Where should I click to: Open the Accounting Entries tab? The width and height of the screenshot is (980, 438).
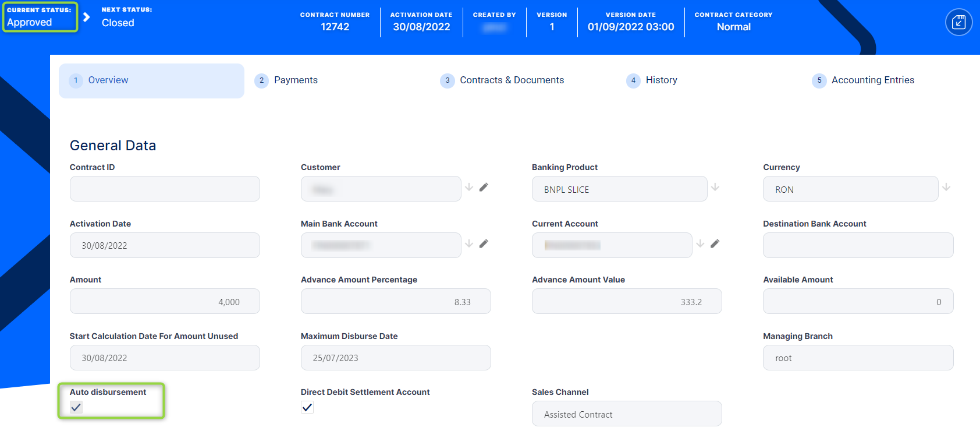[872, 80]
